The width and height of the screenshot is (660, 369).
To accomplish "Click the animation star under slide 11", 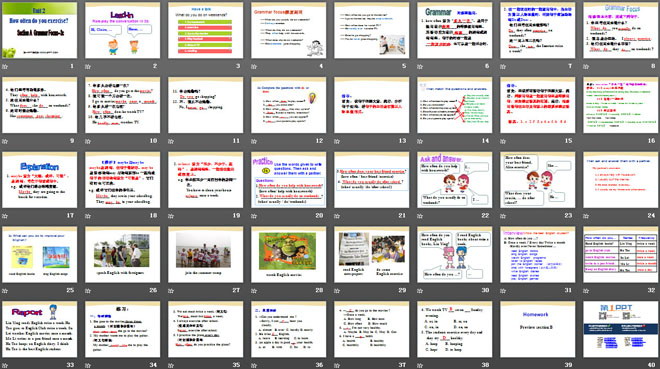I will [x=171, y=141].
